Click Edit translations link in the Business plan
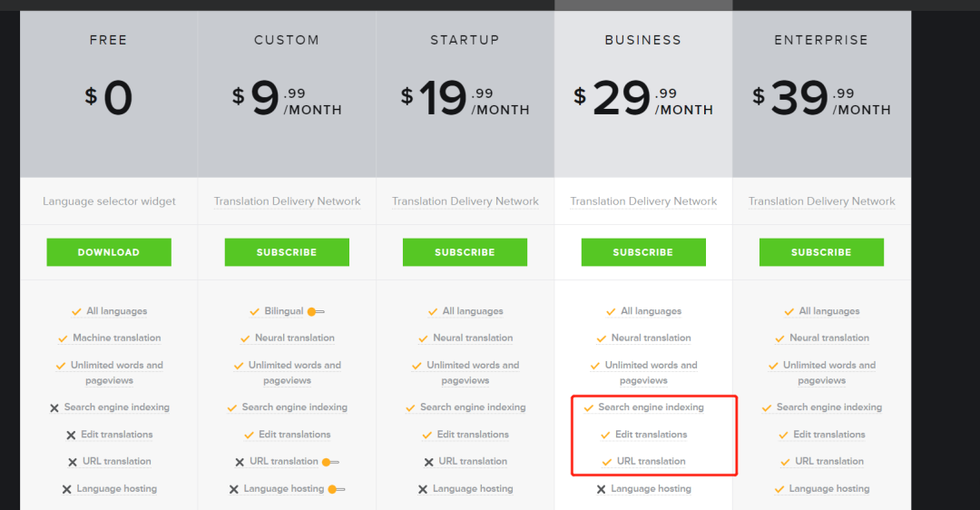Screen dimensions: 980x510 click(x=651, y=435)
